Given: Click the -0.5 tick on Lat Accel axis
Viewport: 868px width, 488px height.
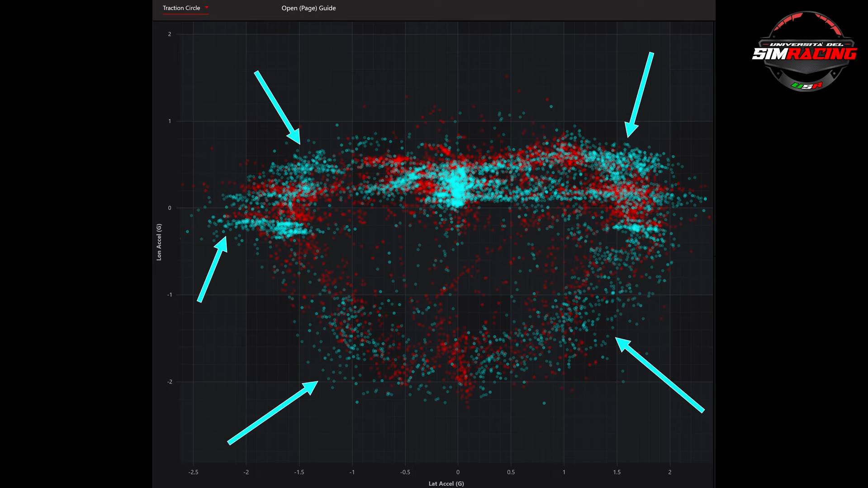Looking at the screenshot, I should click(405, 472).
